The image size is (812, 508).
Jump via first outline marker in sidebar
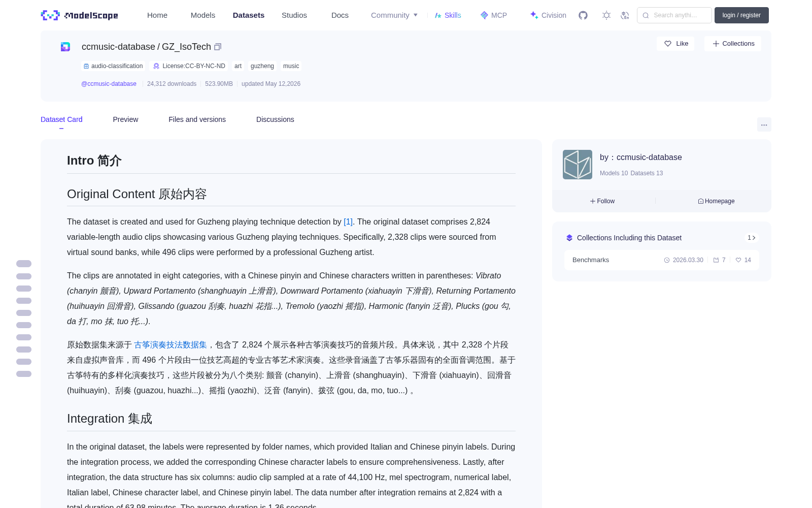(x=24, y=264)
